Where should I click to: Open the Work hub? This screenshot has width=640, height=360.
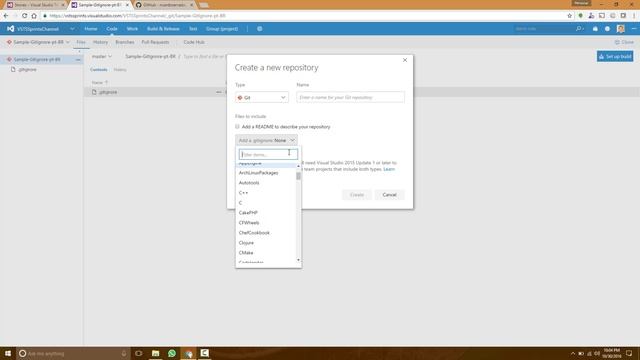pyautogui.click(x=132, y=29)
